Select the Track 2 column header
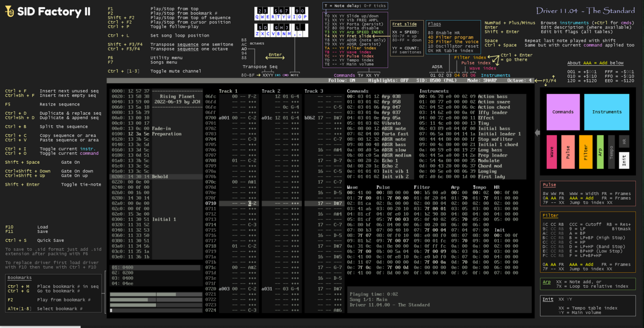 [271, 91]
